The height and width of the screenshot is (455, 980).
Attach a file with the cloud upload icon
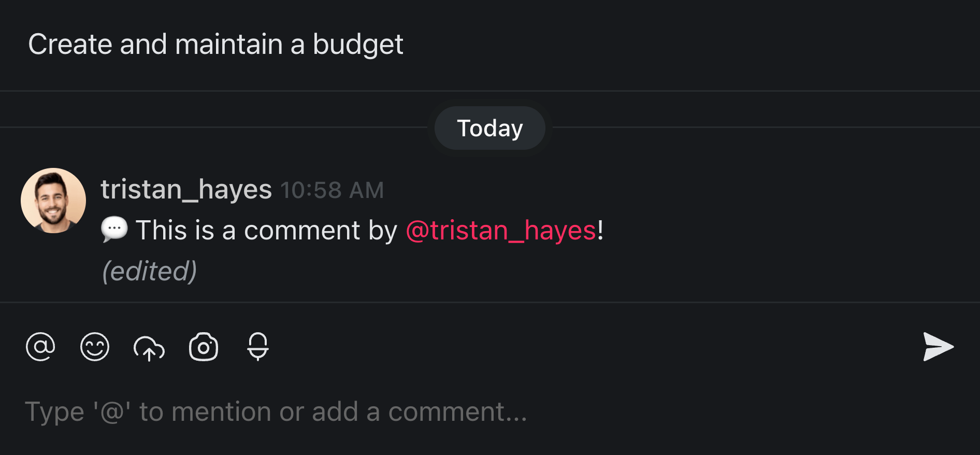tap(150, 347)
